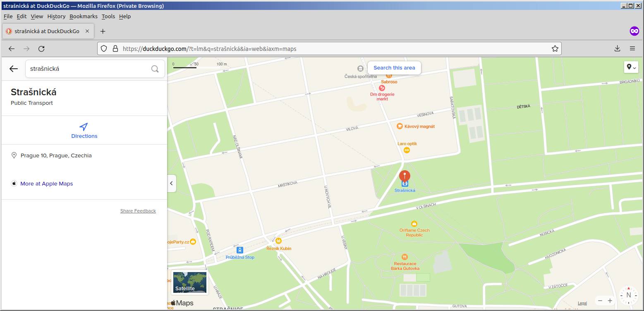Bookmark this page with the star
Image resolution: width=644 pixels, height=311 pixels.
pos(555,49)
